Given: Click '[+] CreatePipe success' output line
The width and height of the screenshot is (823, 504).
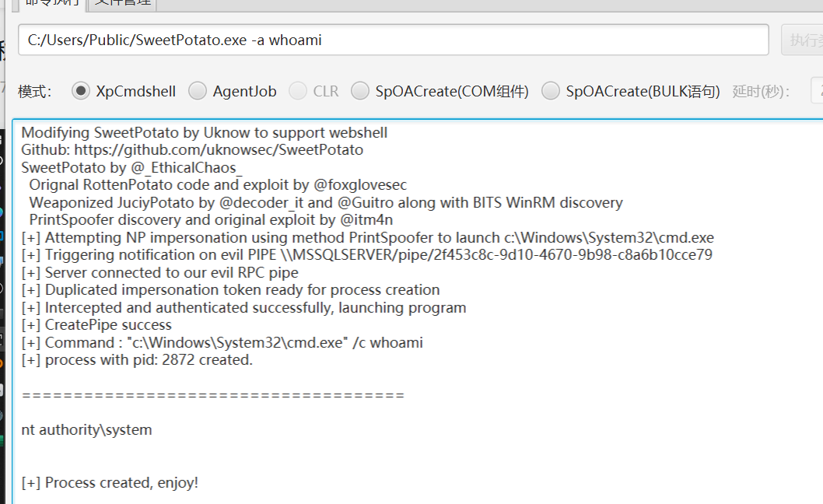Looking at the screenshot, I should (96, 325).
